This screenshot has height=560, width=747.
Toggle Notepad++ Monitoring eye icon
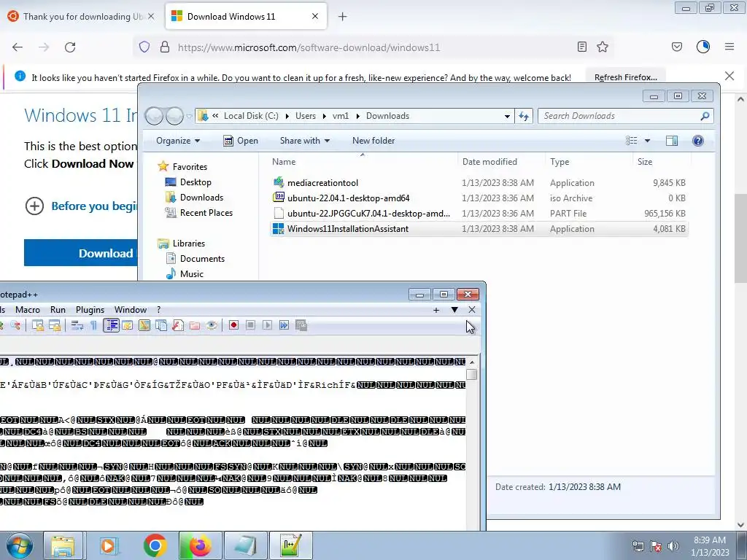coord(212,325)
